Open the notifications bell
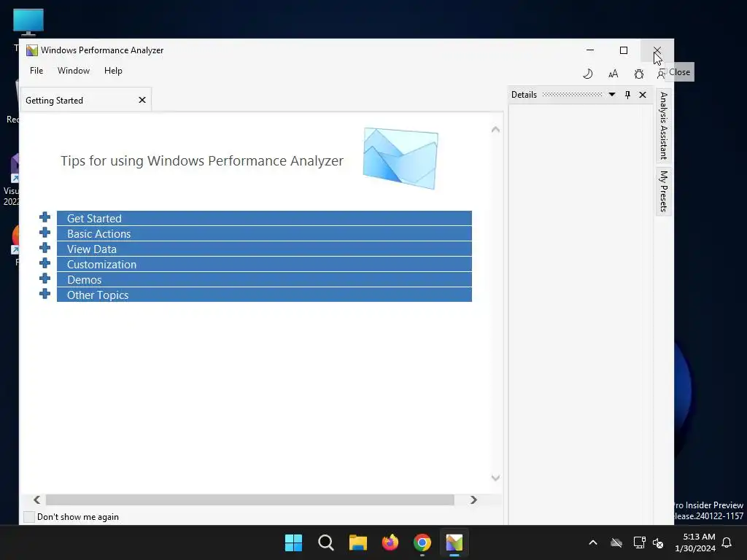Viewport: 747px width, 560px height. [727, 542]
